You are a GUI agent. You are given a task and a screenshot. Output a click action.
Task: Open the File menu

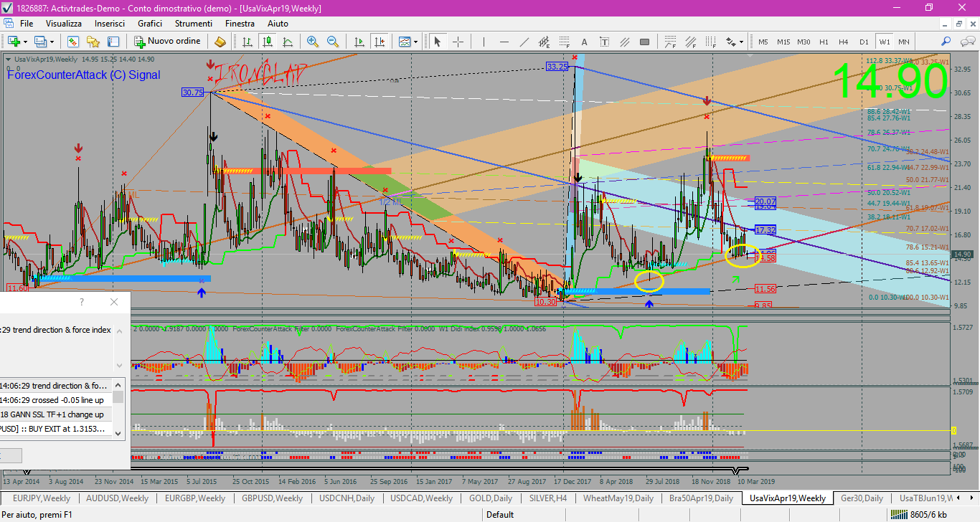[27, 24]
